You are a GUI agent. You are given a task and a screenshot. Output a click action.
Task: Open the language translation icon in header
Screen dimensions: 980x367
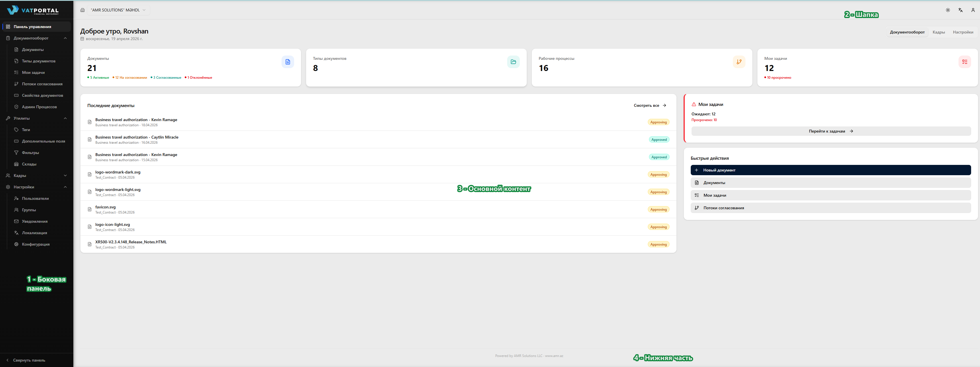click(x=960, y=10)
